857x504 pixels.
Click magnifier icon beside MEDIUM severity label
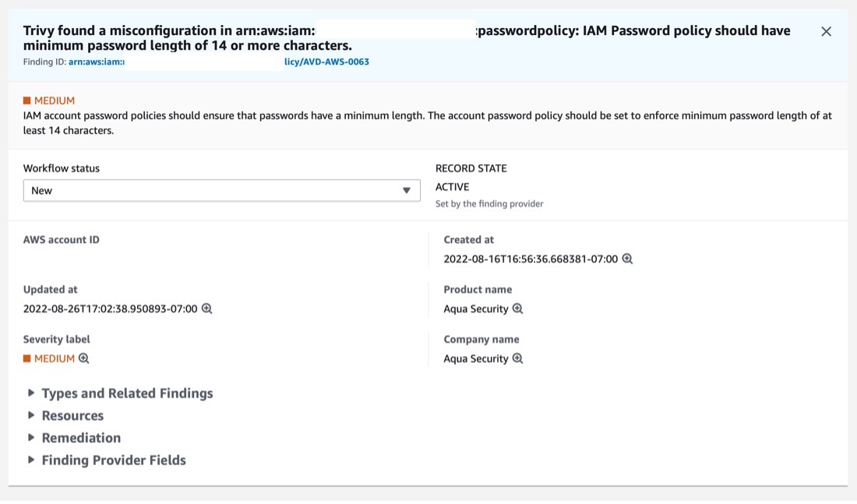coord(83,358)
